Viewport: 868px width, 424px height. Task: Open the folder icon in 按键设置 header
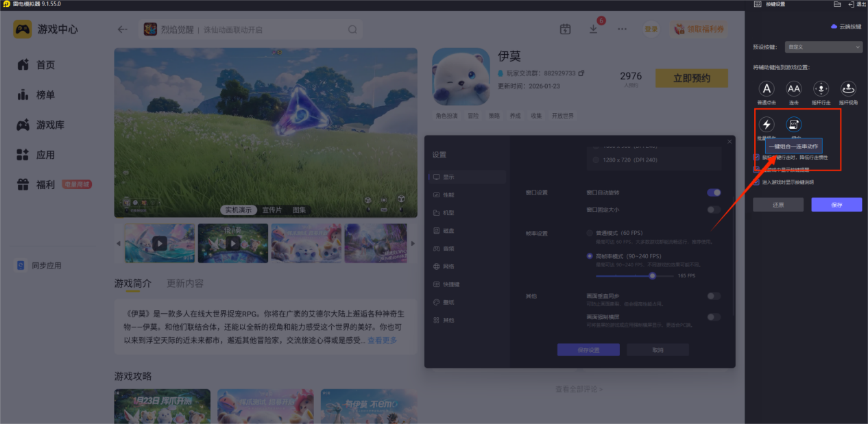coord(836,4)
